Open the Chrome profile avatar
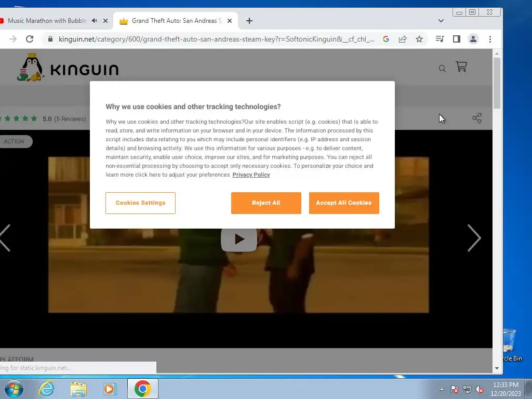 [x=473, y=39]
